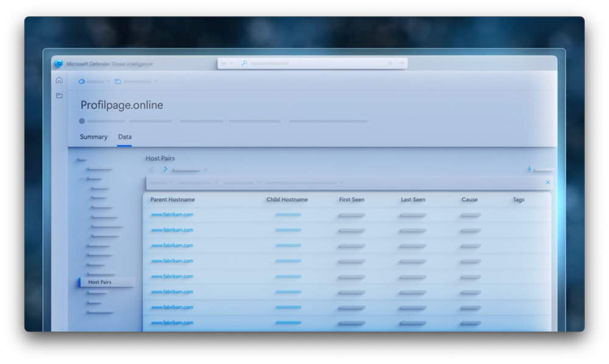Open Home from the left sidebar
Image resolution: width=609 pixels, height=364 pixels.
point(59,80)
